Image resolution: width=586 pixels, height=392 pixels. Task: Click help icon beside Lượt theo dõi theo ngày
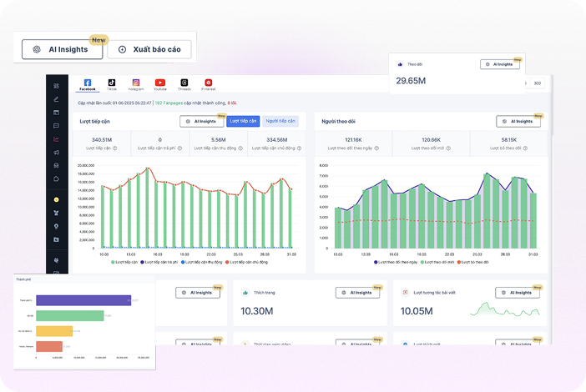click(376, 148)
